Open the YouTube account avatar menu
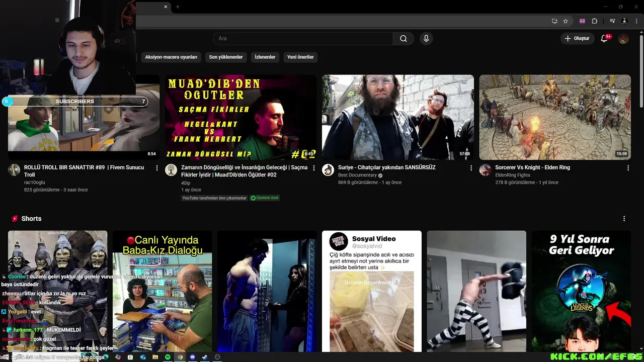Viewport: 644px width, 362px height. [x=623, y=39]
